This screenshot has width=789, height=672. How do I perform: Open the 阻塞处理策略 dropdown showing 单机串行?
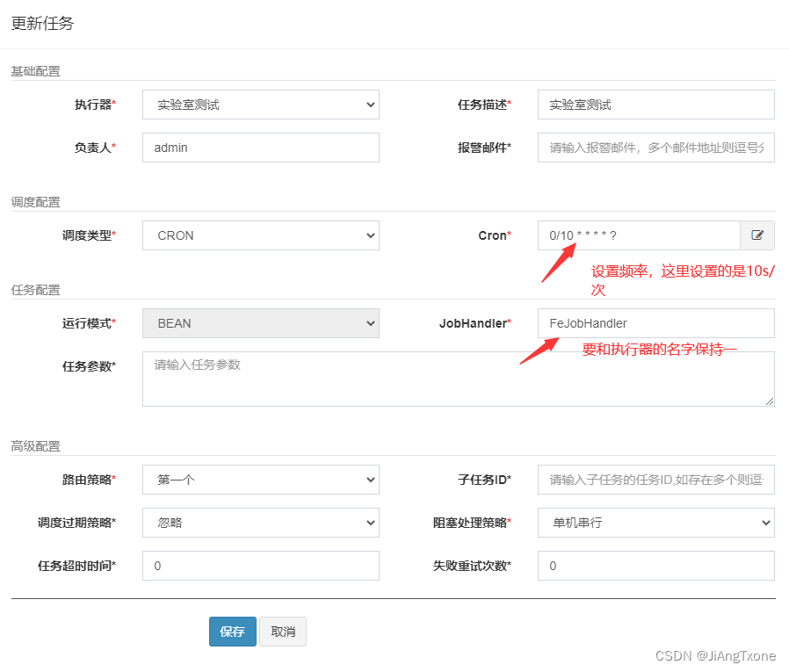tap(656, 523)
